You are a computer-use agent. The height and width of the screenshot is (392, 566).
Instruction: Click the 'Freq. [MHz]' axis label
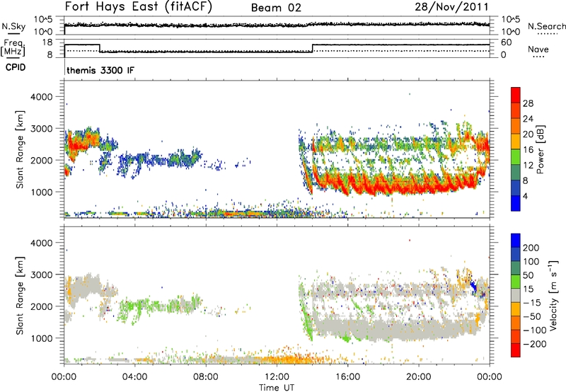13,47
